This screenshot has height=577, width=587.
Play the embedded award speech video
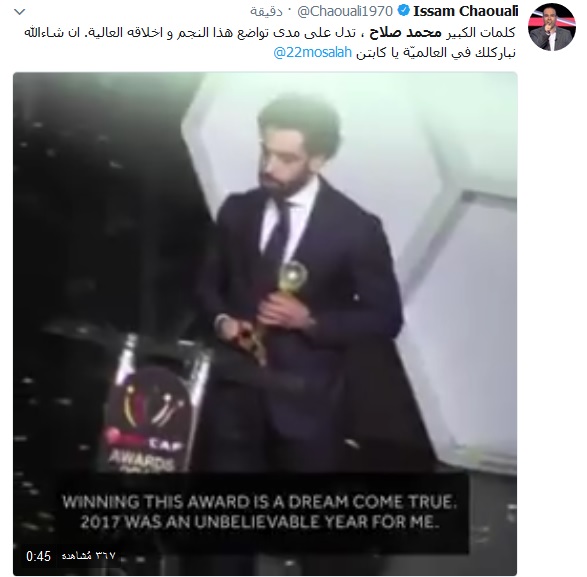pos(265,324)
